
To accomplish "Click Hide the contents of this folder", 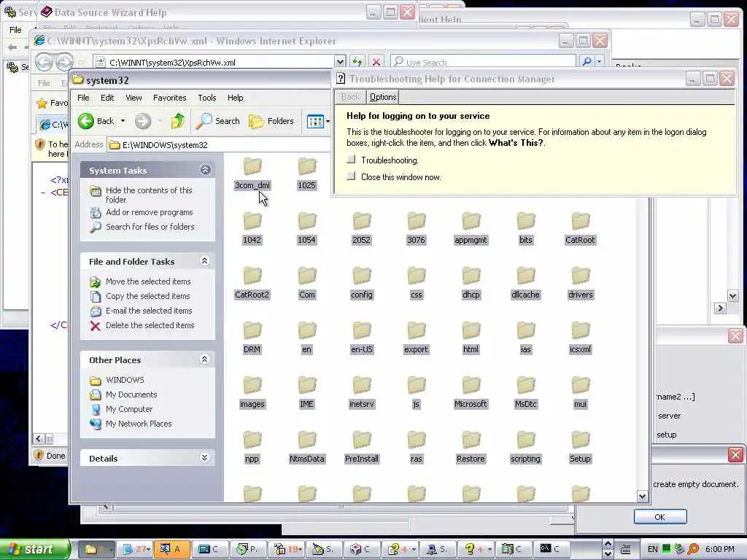I will coord(141,195).
